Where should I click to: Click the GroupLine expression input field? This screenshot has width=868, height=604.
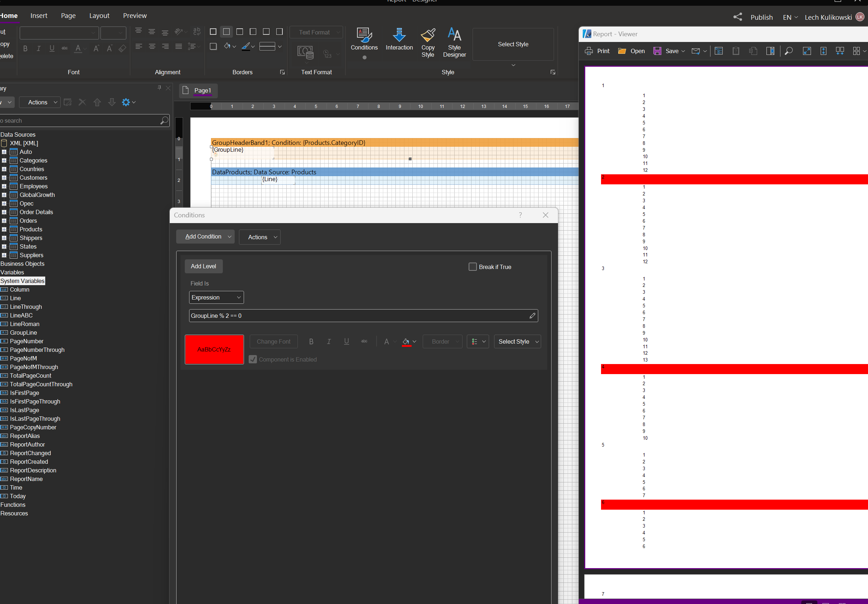click(362, 316)
